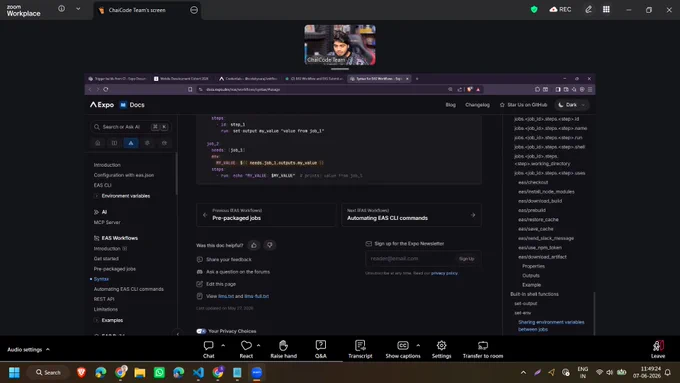This screenshot has width=680, height=383.
Task: Open Brave browser from the taskbar
Action: (81, 373)
